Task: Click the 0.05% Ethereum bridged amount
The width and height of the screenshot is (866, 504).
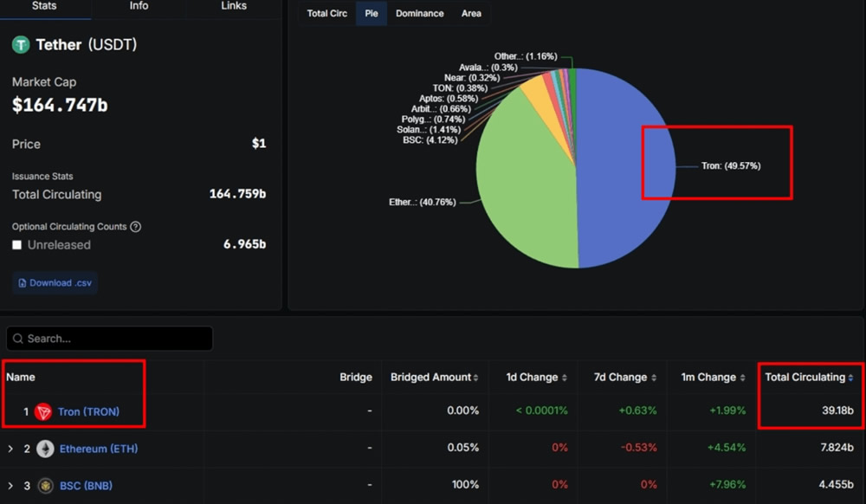Action: (462, 448)
